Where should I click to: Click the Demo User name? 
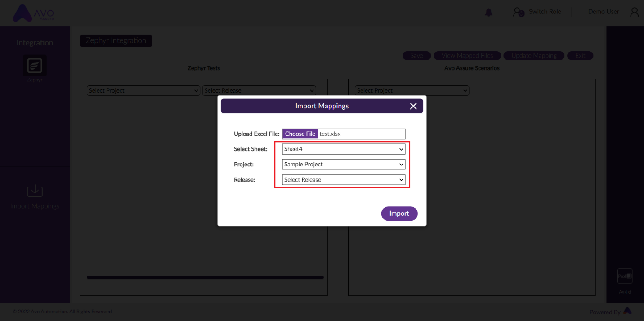(x=604, y=12)
